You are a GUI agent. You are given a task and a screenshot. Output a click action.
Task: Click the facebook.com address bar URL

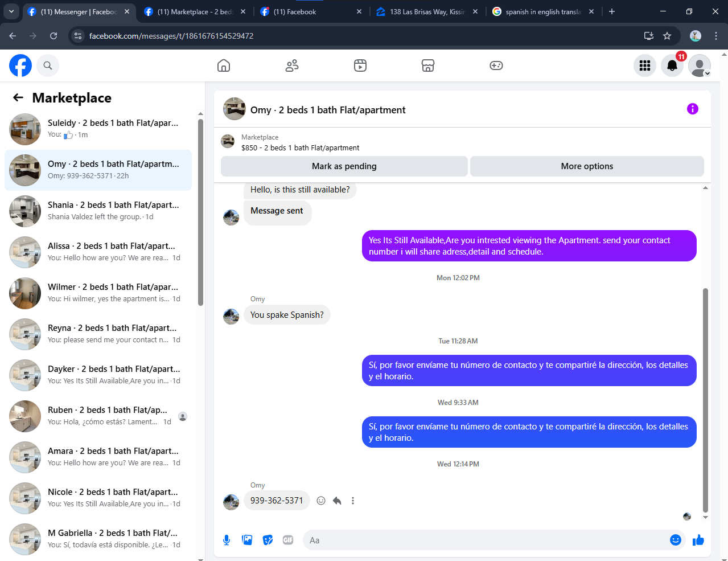tap(171, 36)
